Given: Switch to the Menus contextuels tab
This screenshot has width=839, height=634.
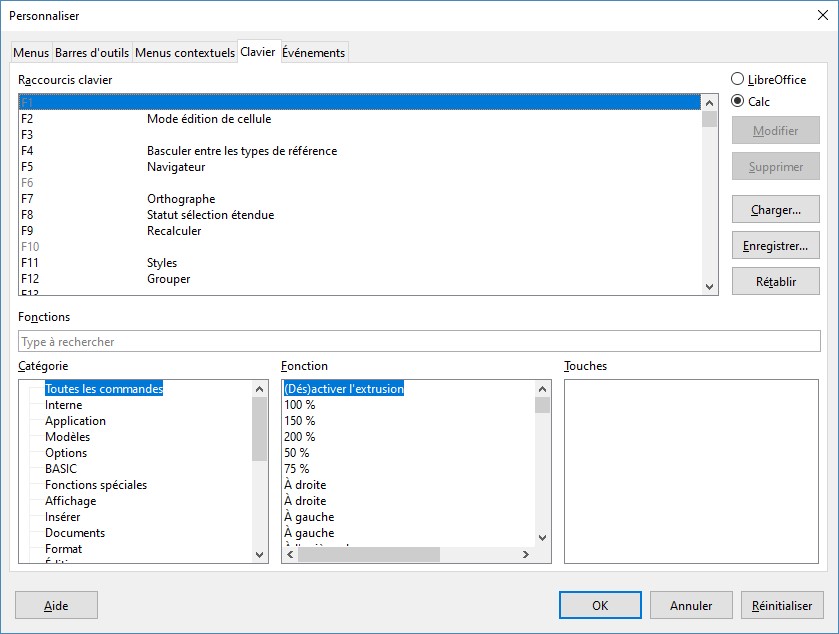Looking at the screenshot, I should [x=185, y=53].
